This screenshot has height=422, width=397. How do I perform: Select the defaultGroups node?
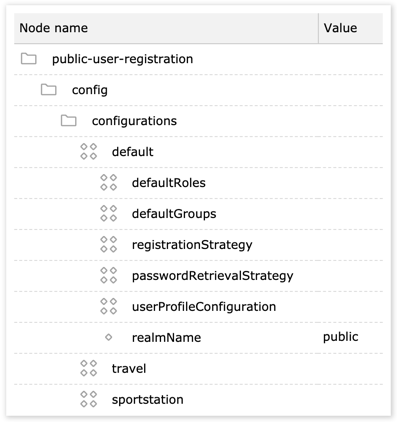[174, 214]
